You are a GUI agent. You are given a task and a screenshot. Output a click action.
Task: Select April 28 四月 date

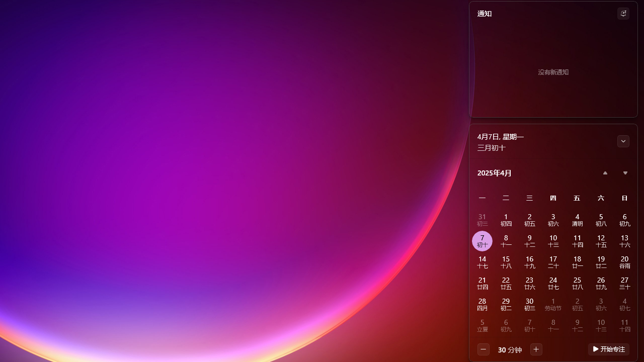(x=482, y=305)
